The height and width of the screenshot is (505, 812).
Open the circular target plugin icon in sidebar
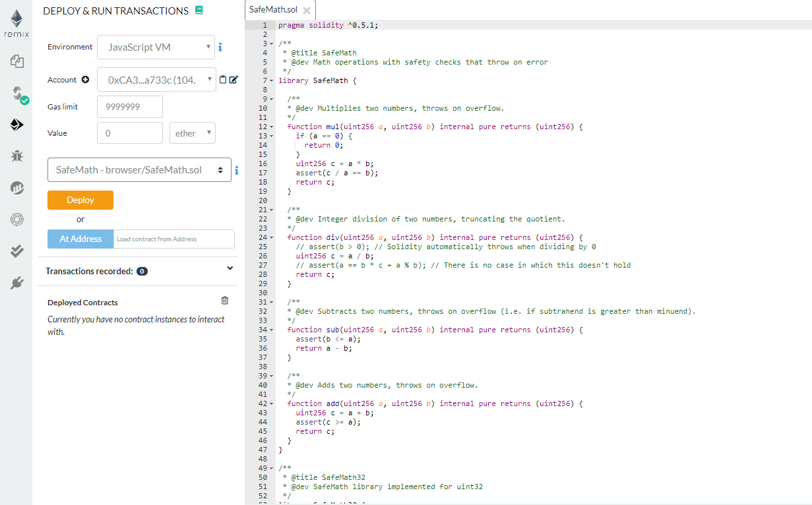(16, 220)
